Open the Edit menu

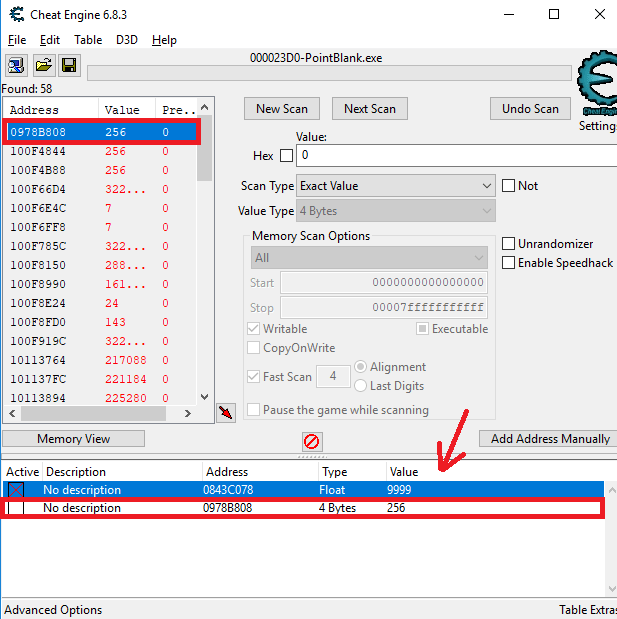(x=50, y=40)
